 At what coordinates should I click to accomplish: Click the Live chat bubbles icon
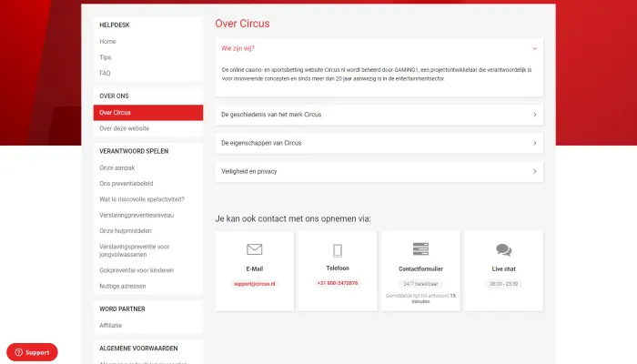[x=504, y=250]
